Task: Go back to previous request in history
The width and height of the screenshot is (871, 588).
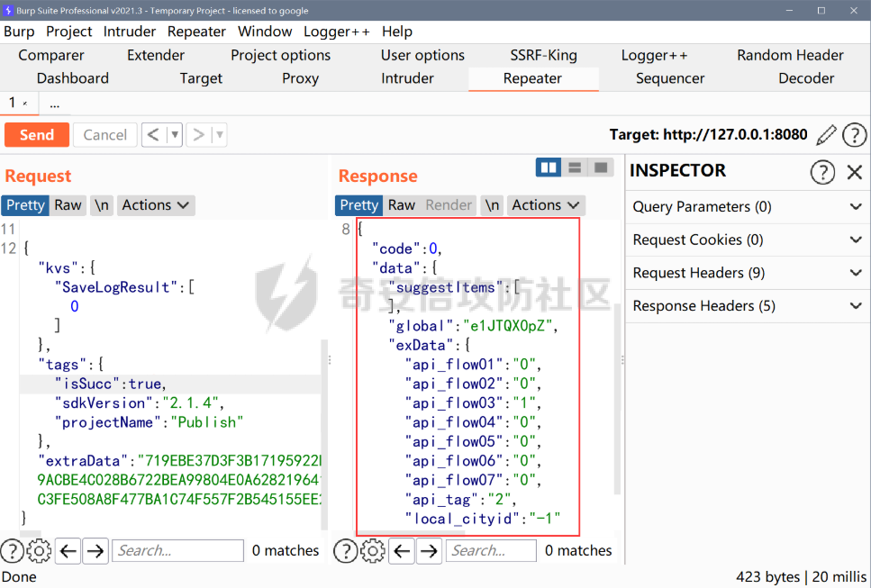Action: tap(154, 135)
